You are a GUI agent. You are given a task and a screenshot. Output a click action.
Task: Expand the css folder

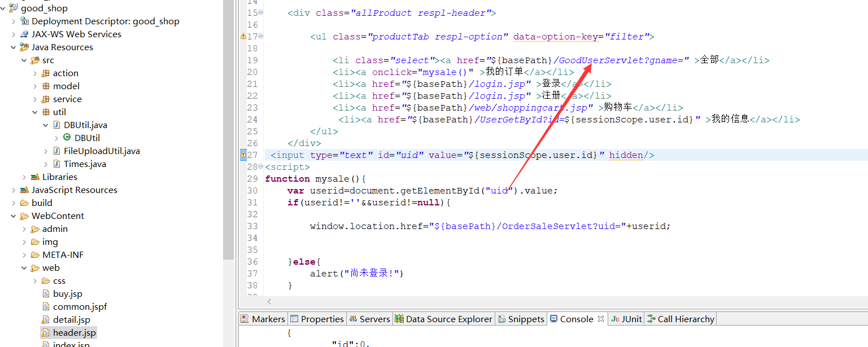35,280
